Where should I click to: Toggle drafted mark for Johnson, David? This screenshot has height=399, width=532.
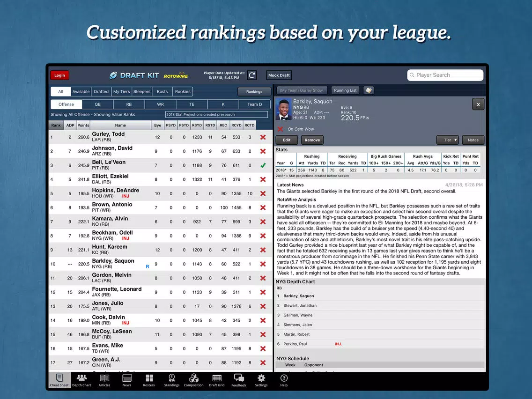point(263,151)
